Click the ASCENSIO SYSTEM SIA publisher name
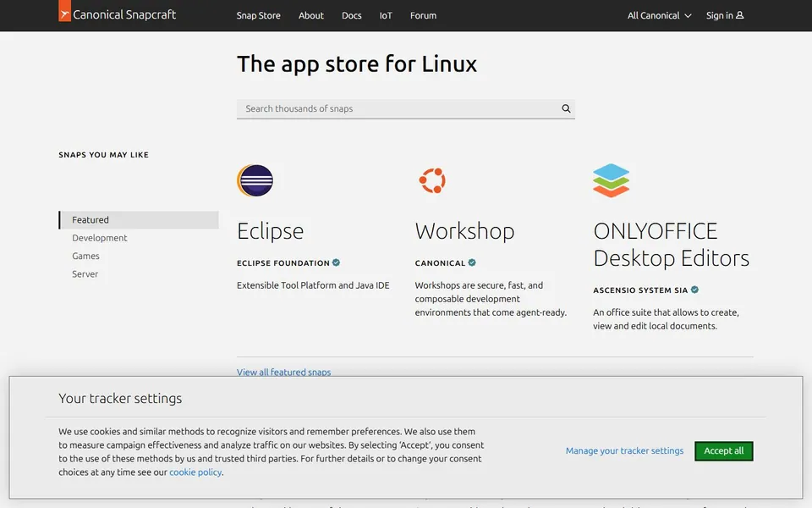 pyautogui.click(x=640, y=290)
